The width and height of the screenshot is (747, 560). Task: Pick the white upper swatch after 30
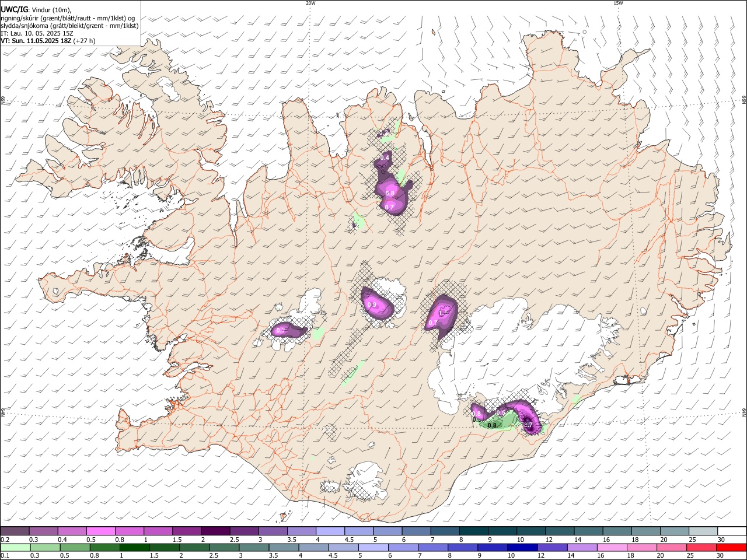pyautogui.click(x=732, y=531)
